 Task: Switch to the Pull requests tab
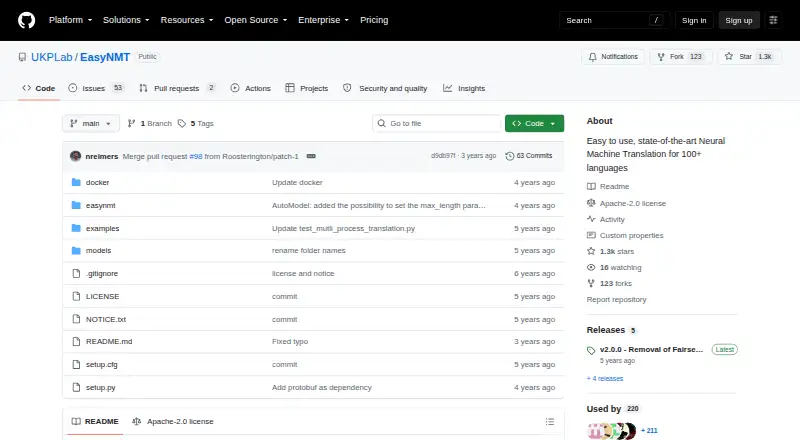177,88
